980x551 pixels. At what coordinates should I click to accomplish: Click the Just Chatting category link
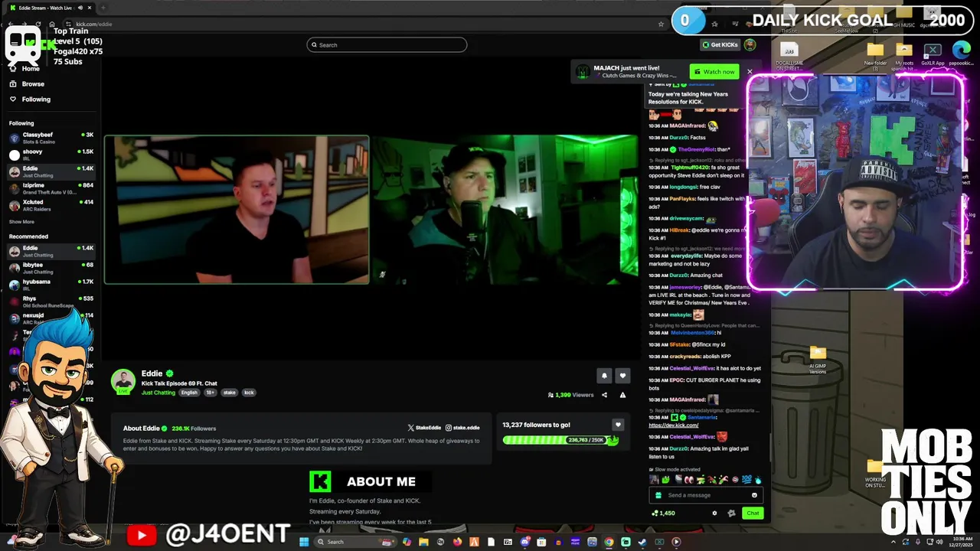pos(158,393)
